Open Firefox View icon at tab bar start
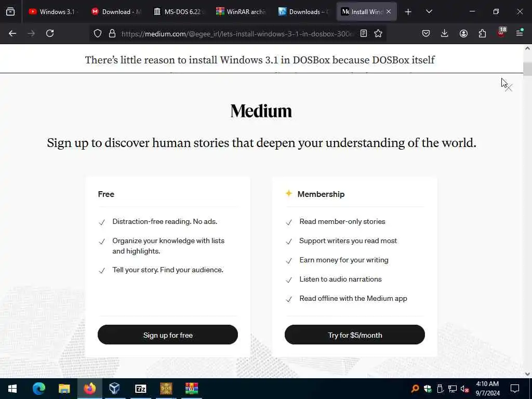 coord(10,11)
